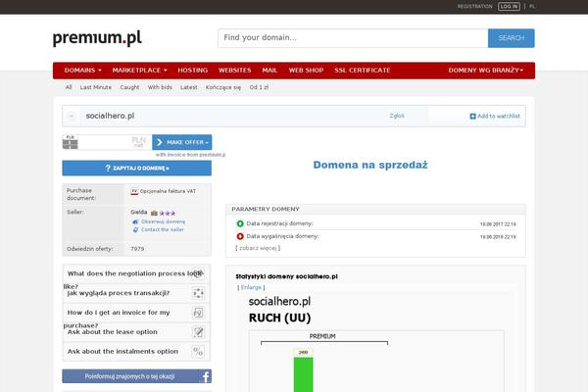Open SSL Certificate from the menu
This screenshot has width=588, height=392.
[x=363, y=71]
